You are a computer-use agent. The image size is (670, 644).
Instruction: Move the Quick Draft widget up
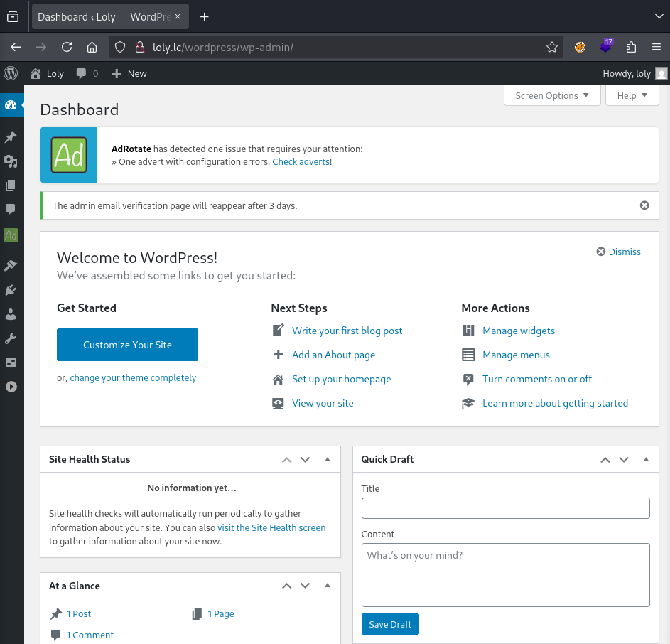605,459
